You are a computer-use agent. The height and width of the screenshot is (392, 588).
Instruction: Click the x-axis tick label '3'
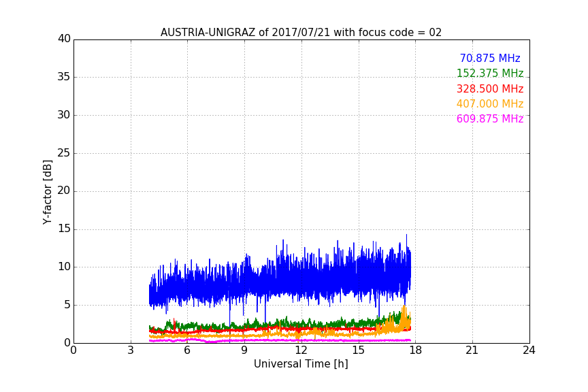point(131,350)
